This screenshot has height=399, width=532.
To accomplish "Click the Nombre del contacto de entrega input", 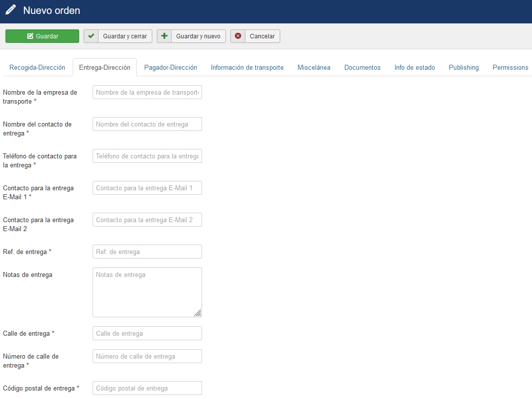I will [147, 125].
